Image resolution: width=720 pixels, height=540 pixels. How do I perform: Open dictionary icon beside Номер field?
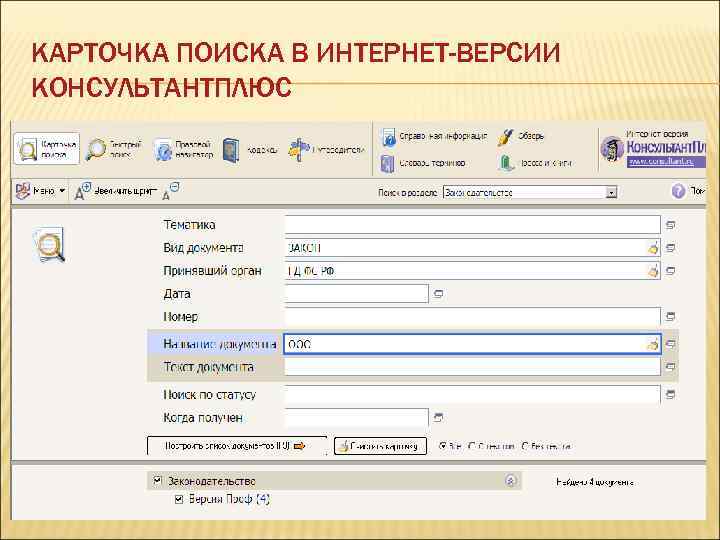[670, 316]
